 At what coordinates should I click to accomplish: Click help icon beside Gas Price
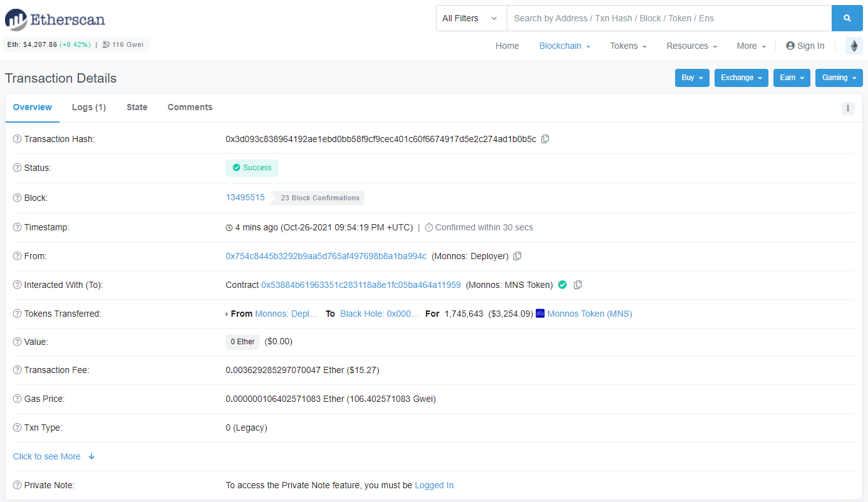18,399
